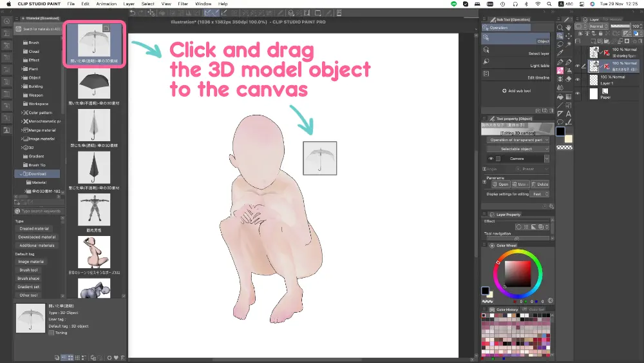
Task: Select the Fill bucket tool
Action: pyautogui.click(x=560, y=97)
